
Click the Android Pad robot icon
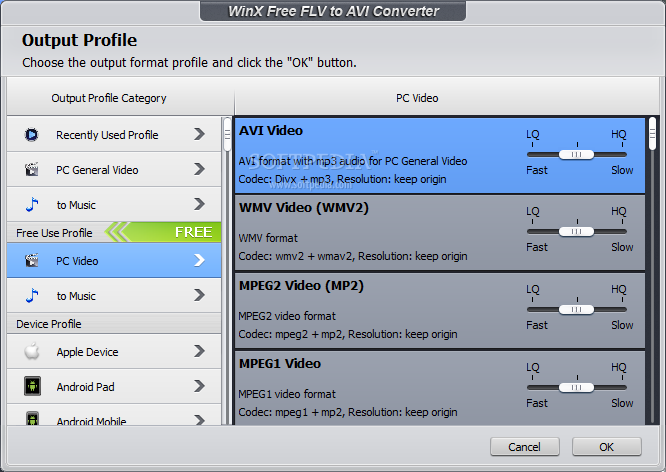pos(32,386)
